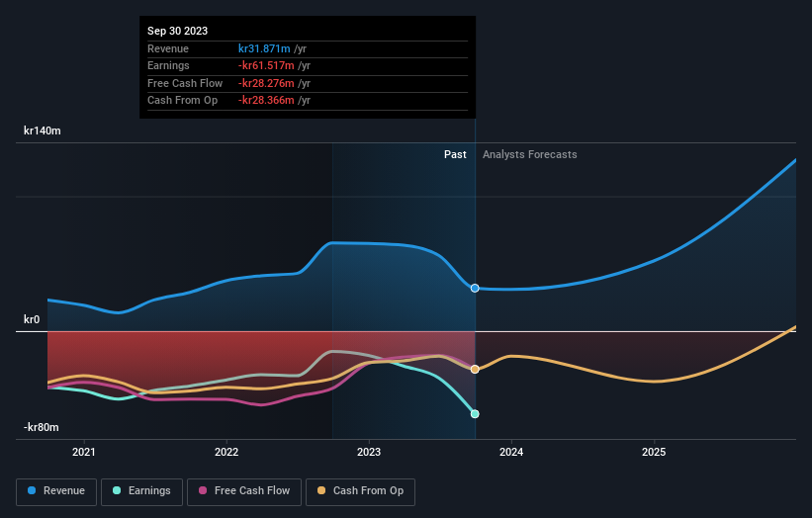Toggle the Free Cash Flow legend button
Viewport: 812px width, 518px height.
pos(244,491)
